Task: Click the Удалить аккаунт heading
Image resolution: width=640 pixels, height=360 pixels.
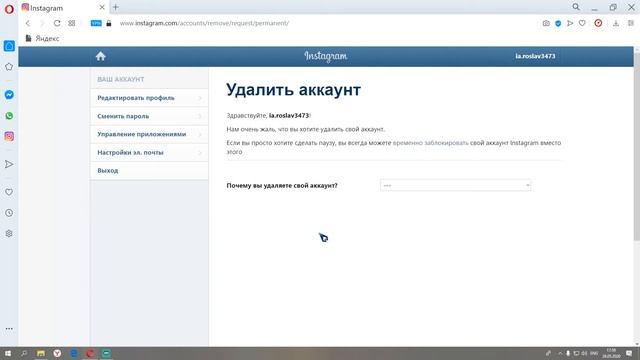Action: coord(293,90)
